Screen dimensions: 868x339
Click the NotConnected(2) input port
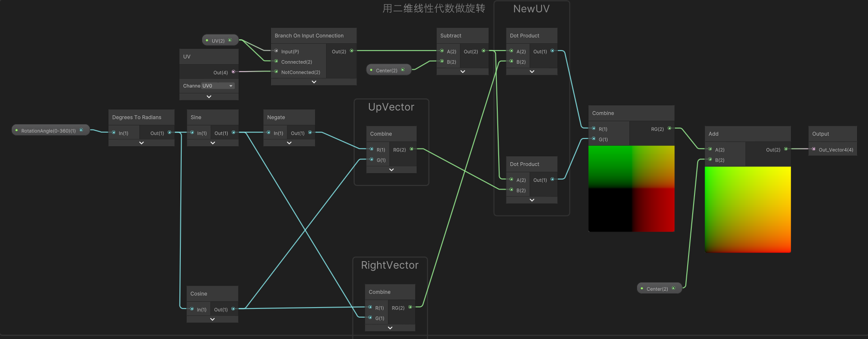tap(276, 72)
